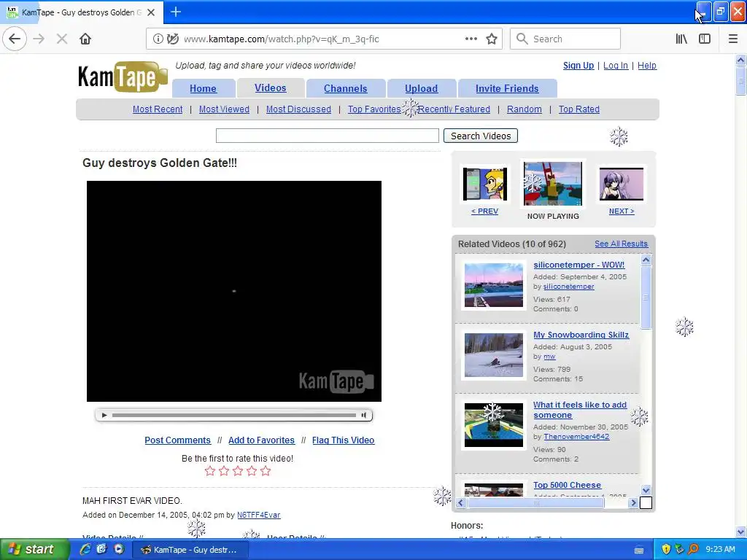The height and width of the screenshot is (560, 747).
Task: Go to the Home tab
Action: [x=203, y=88]
